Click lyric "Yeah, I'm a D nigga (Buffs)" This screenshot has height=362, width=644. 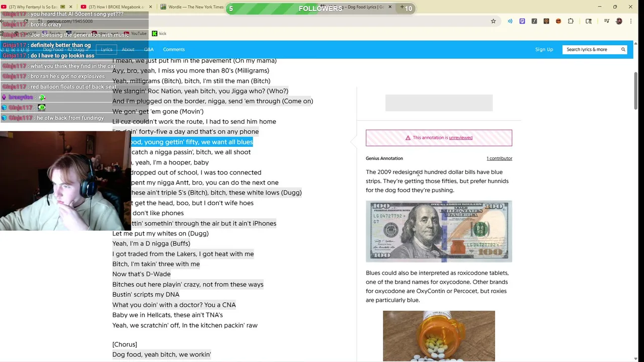click(151, 243)
